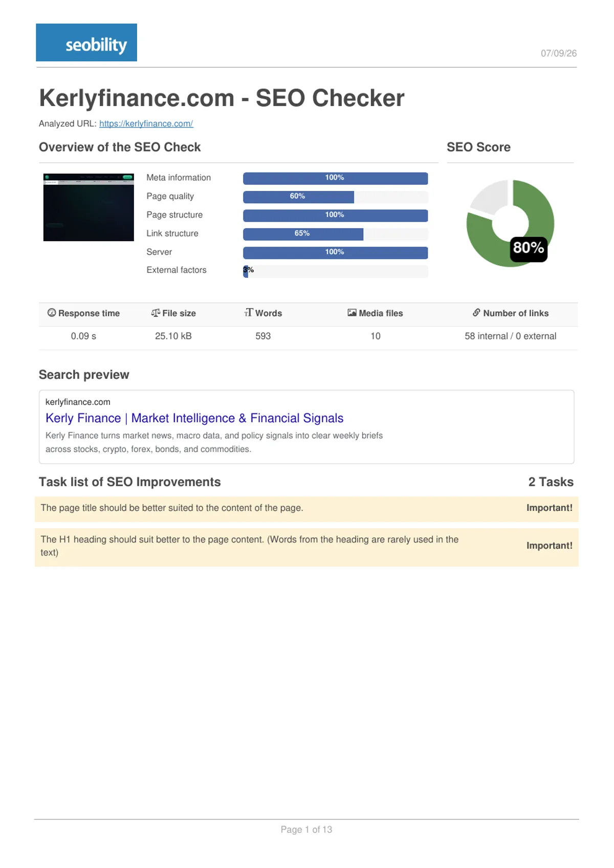Click the Words text icon
Screen dimensions: 614x868
(249, 313)
